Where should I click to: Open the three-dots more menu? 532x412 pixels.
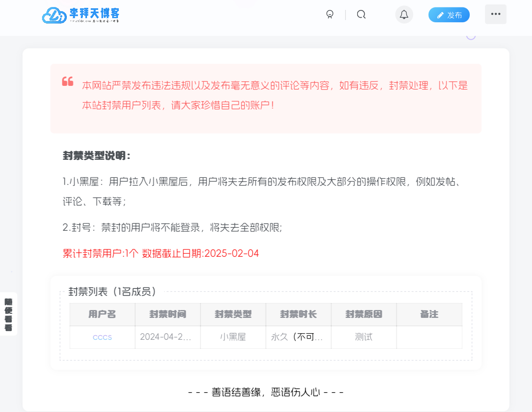(496, 14)
